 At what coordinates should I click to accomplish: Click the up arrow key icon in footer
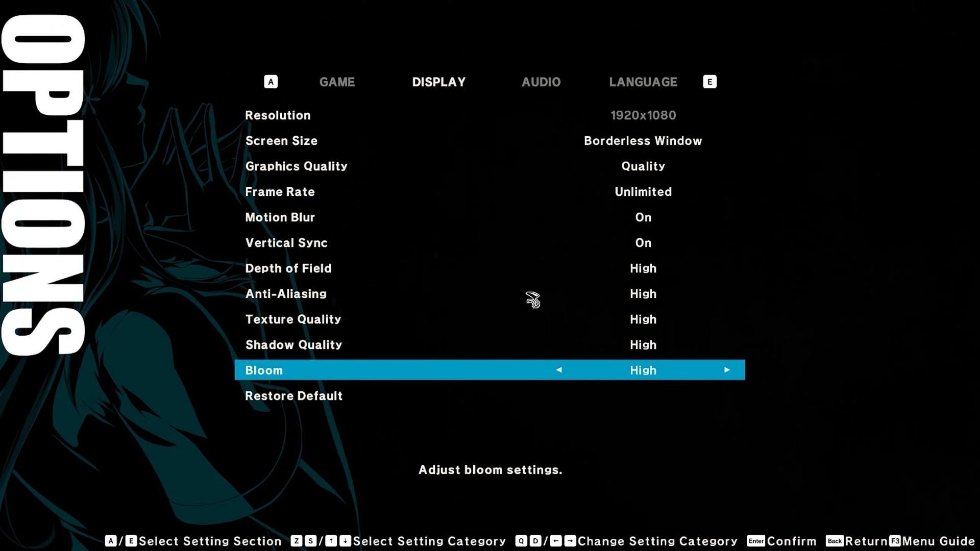coord(331,541)
